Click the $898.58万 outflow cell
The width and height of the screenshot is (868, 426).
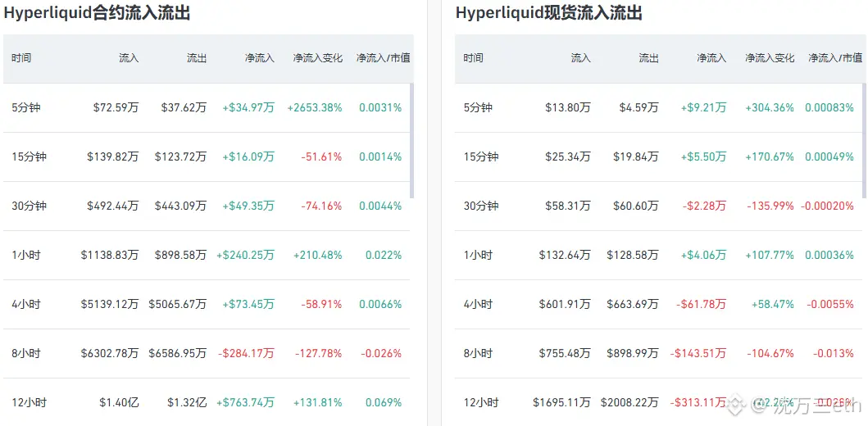180,256
